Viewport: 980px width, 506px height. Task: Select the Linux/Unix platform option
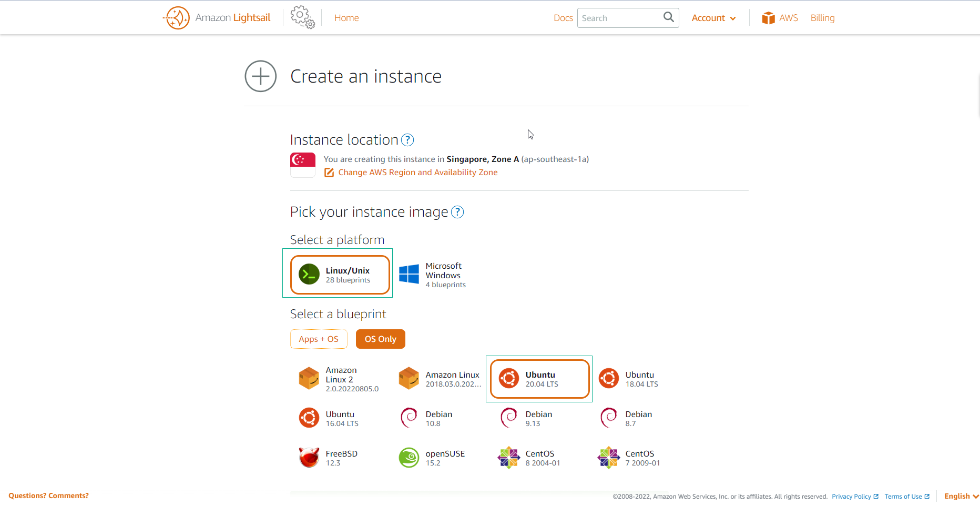340,275
